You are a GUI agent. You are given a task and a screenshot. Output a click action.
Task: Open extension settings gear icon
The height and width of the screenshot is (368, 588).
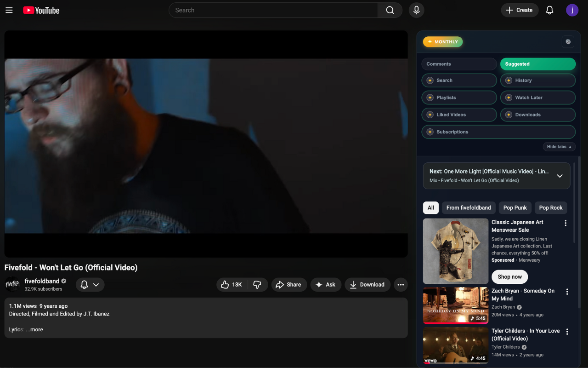point(568,42)
